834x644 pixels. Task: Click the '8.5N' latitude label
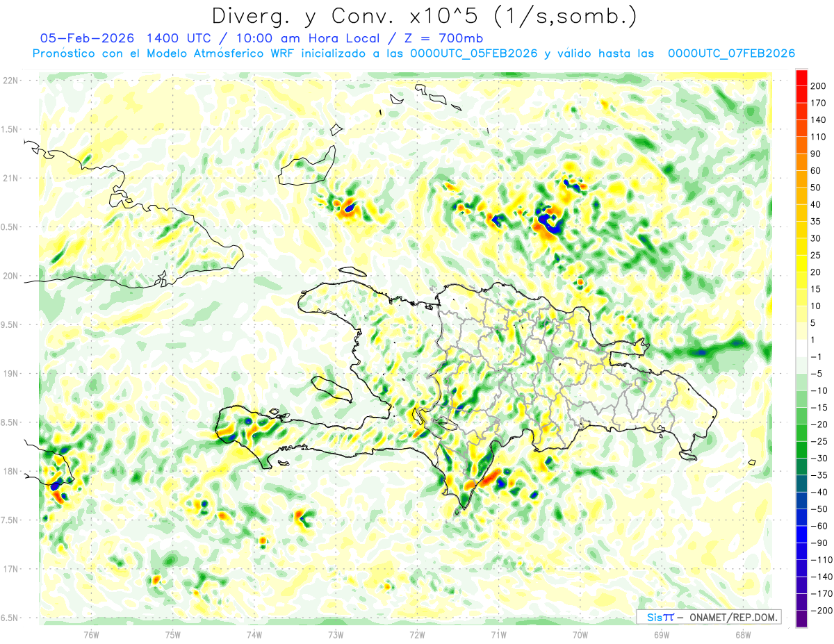tap(10, 422)
